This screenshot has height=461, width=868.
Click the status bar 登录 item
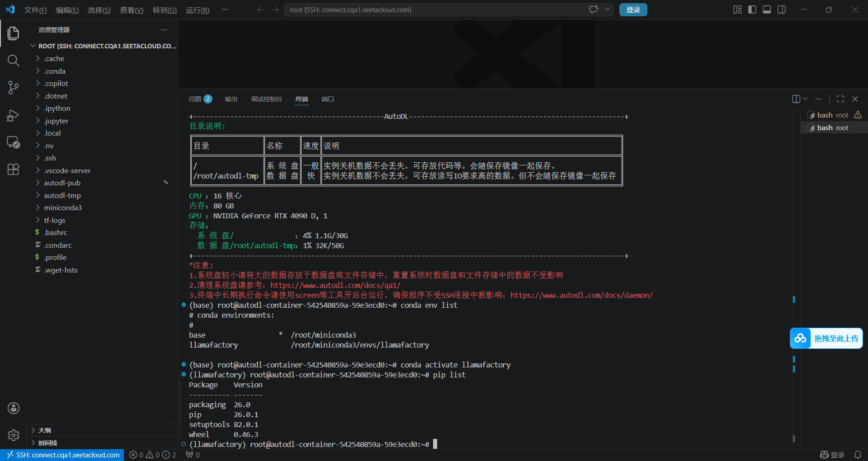coord(832,455)
